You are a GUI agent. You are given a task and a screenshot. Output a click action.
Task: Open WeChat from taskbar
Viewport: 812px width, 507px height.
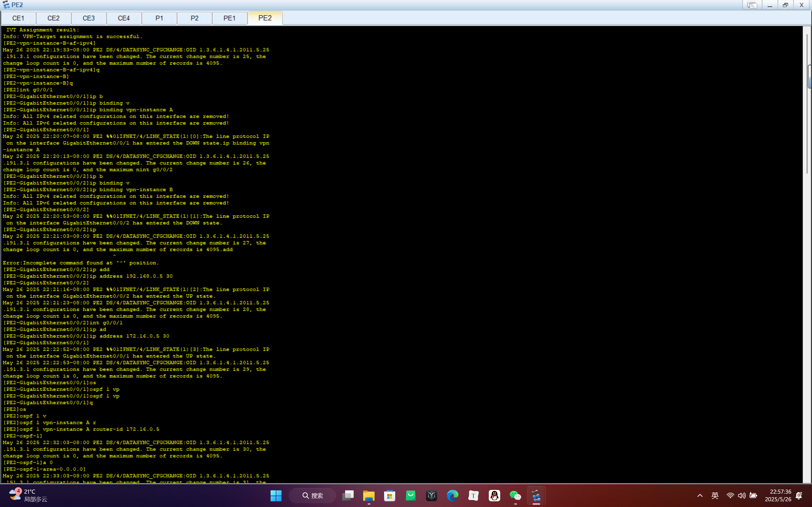[x=515, y=496]
